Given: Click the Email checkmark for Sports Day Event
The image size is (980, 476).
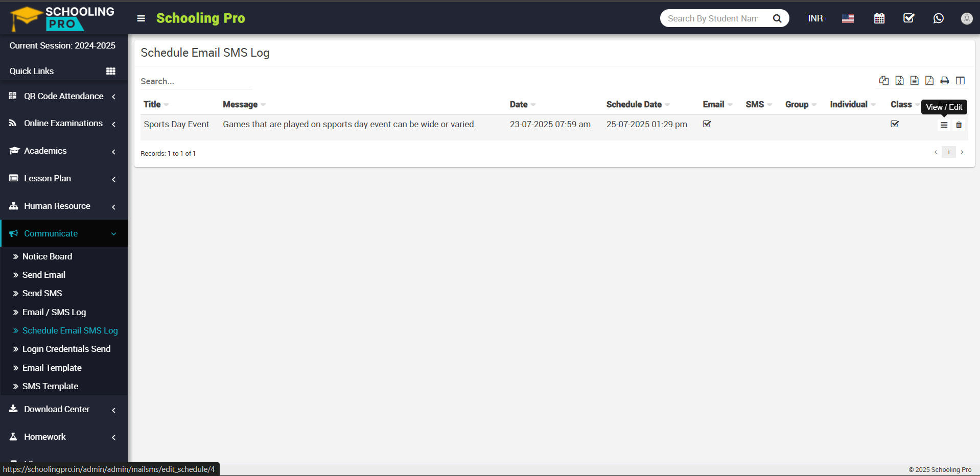Looking at the screenshot, I should (707, 124).
